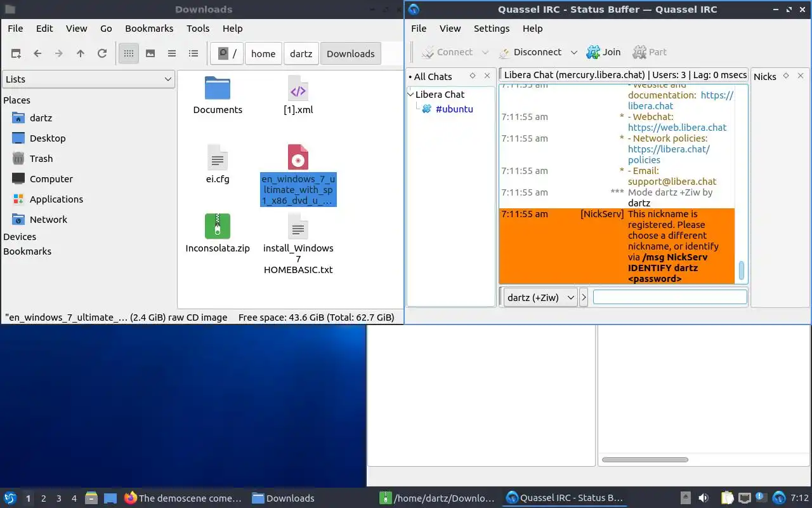This screenshot has width=812, height=508.
Task: Switch file manager to icon view
Action: [129, 54]
